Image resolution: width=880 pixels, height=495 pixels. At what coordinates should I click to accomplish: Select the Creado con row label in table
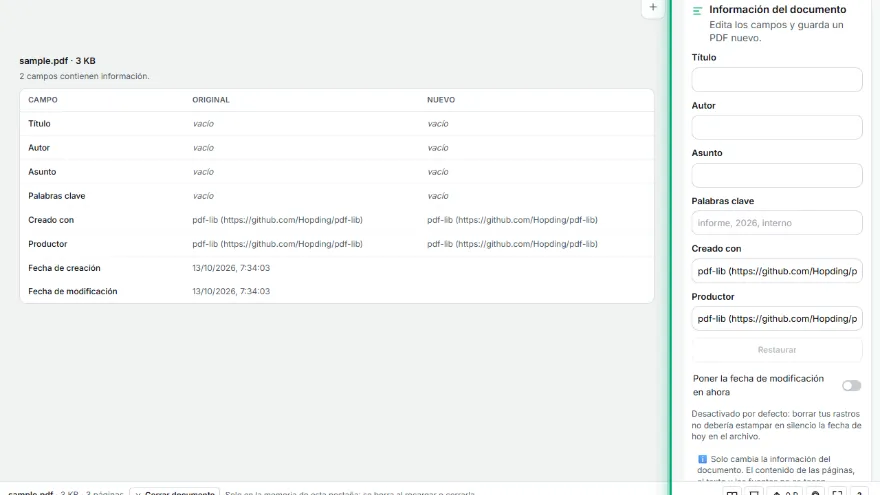pos(51,220)
